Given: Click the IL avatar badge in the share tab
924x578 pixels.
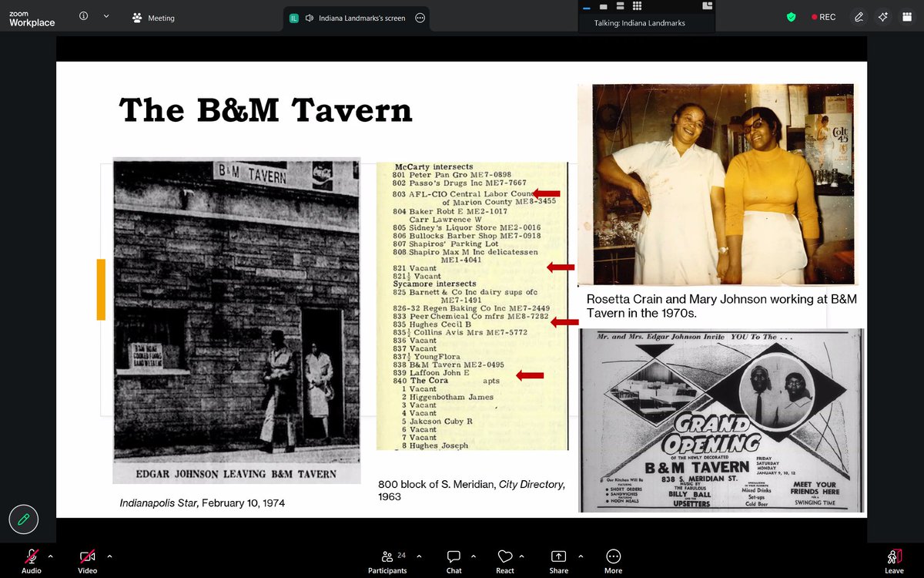Looking at the screenshot, I should click(295, 18).
